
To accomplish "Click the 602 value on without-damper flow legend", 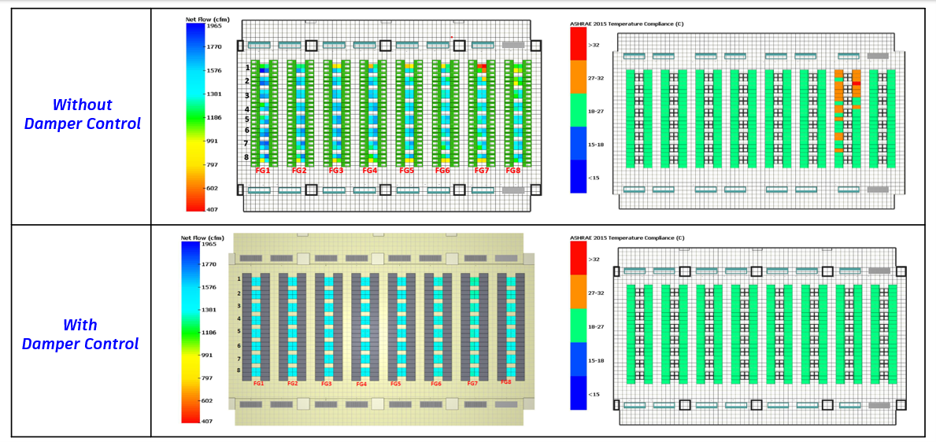I will [213, 188].
